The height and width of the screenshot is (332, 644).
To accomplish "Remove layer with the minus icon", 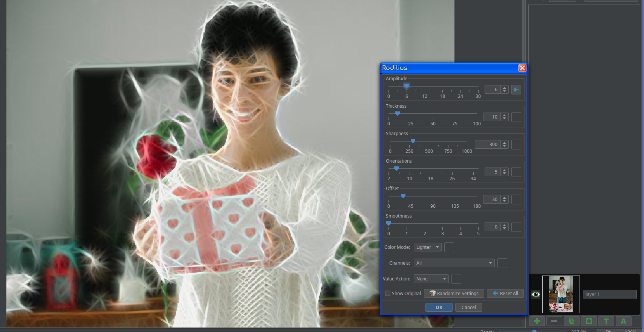I will [x=554, y=321].
